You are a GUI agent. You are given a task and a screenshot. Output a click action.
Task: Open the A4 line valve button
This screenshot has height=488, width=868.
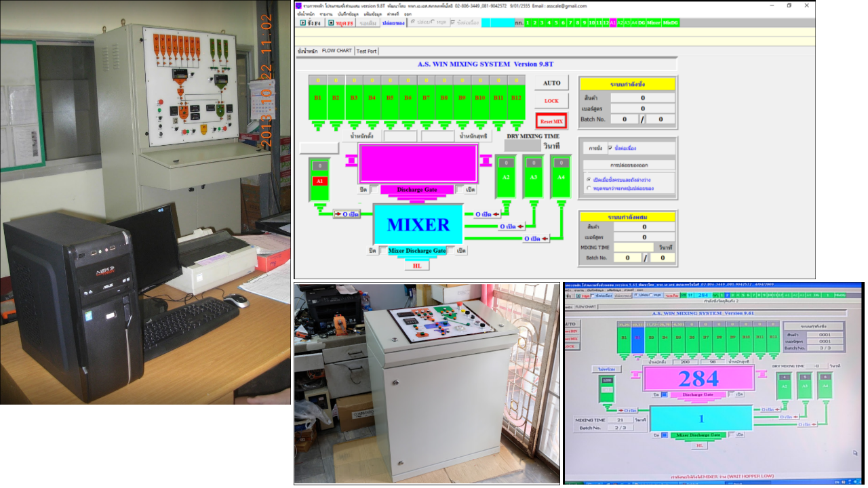536,239
